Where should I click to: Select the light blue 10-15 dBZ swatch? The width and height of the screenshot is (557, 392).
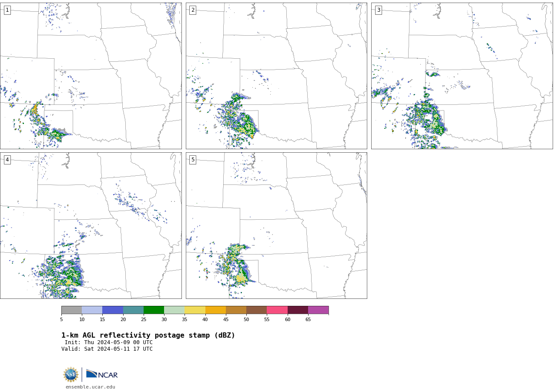pyautogui.click(x=92, y=310)
